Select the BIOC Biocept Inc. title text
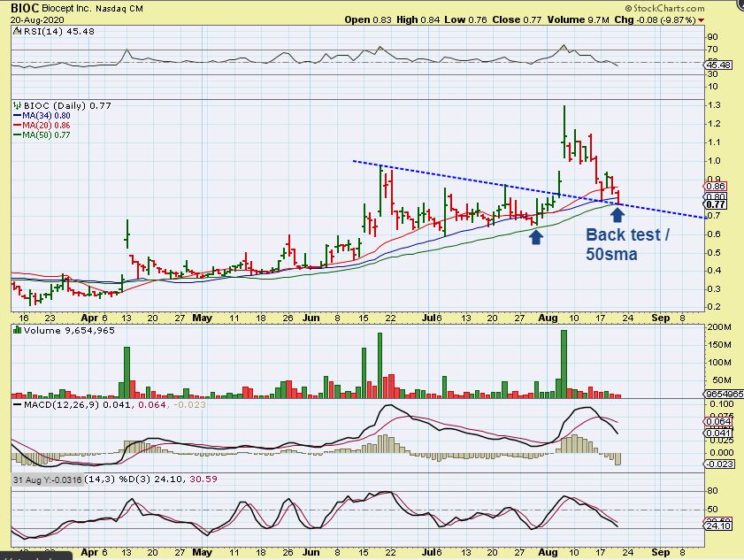Viewport: 744px width, 560px height. (51, 8)
